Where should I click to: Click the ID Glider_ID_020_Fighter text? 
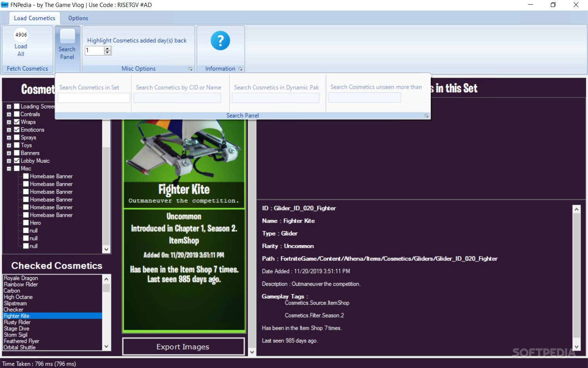(x=299, y=208)
